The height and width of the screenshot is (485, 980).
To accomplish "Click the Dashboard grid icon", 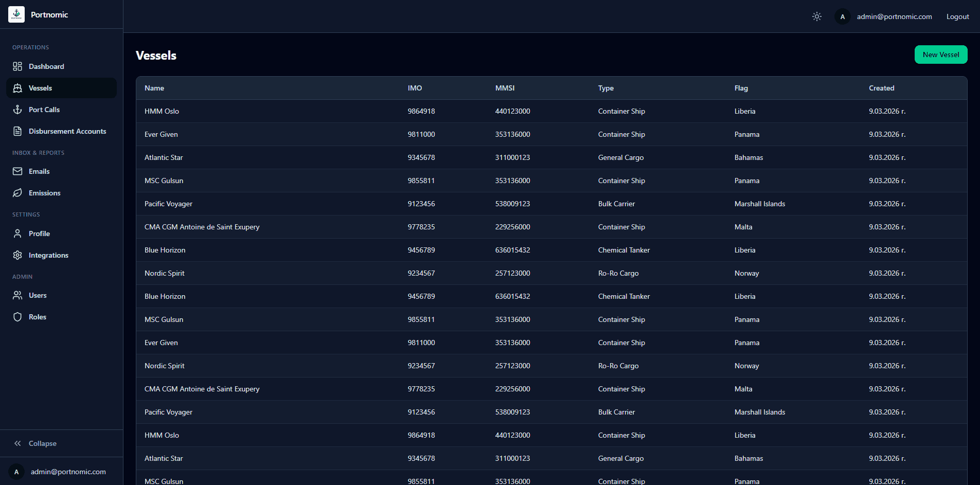I will pos(17,66).
